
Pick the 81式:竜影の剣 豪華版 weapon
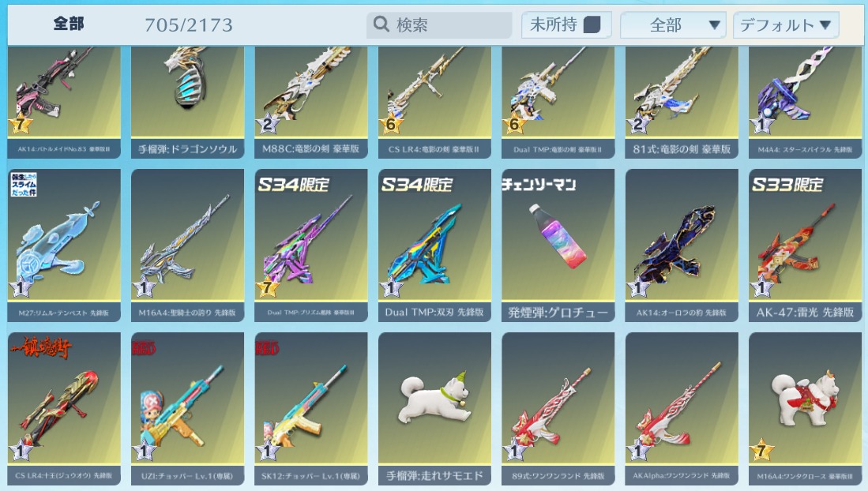tap(682, 103)
